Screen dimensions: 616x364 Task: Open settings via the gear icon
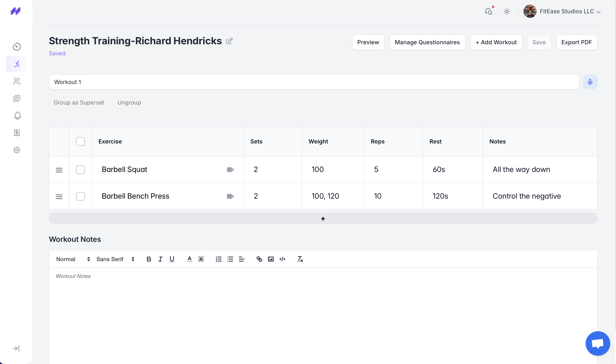pos(16,150)
